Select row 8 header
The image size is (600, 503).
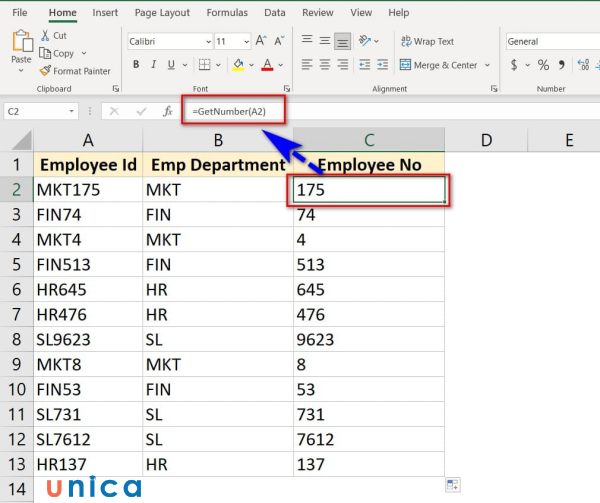(x=16, y=339)
